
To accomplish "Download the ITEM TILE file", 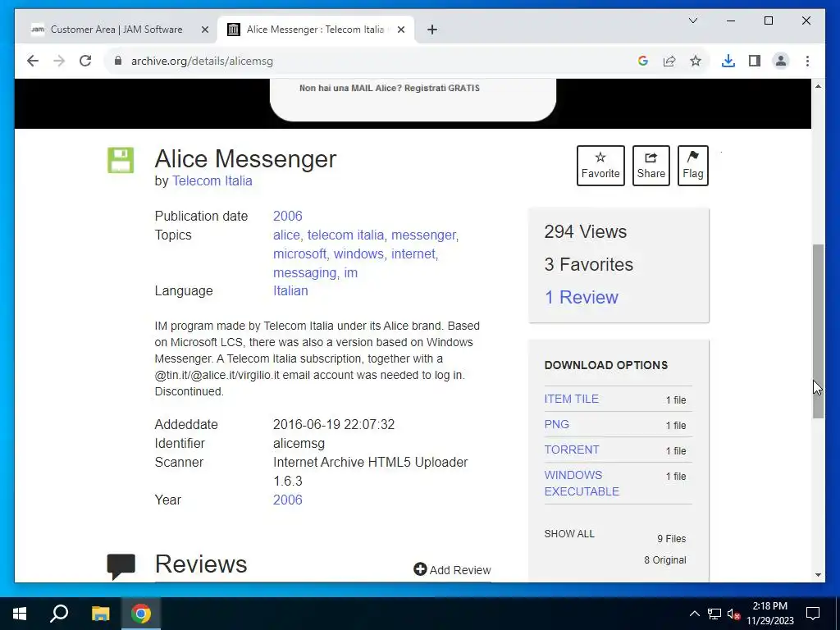I will point(571,399).
